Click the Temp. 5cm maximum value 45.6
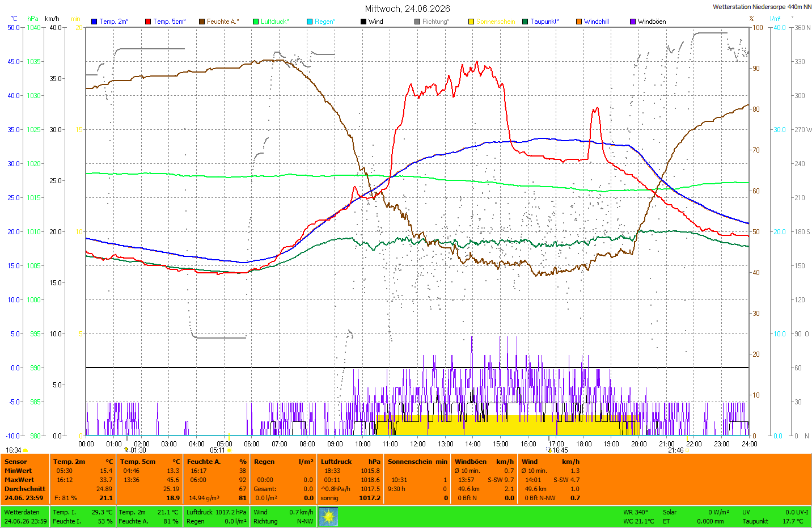 [x=173, y=480]
